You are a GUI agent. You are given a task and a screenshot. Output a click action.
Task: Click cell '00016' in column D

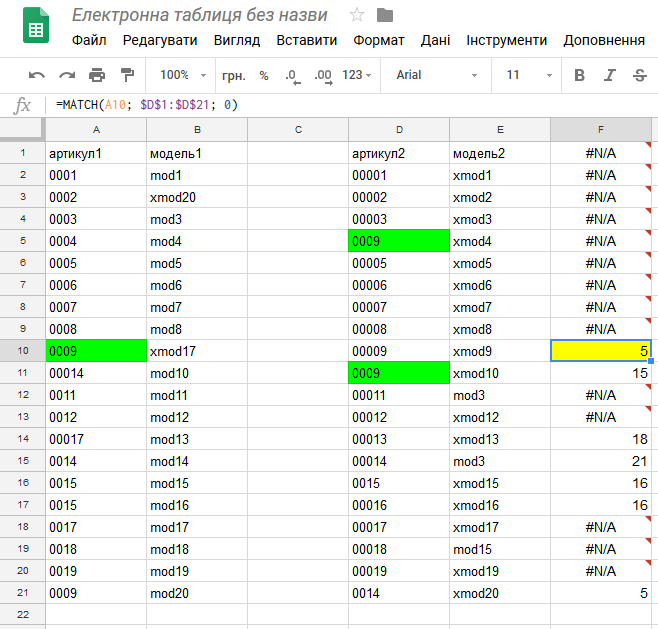coord(399,505)
